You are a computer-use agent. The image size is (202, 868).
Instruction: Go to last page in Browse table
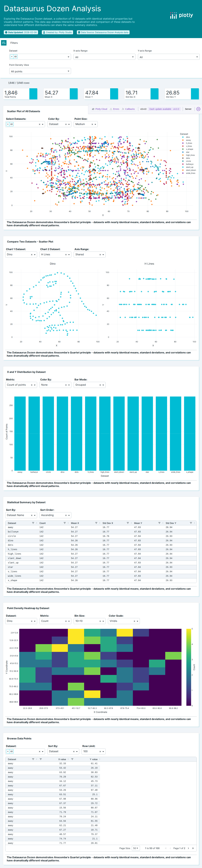pos(193,848)
